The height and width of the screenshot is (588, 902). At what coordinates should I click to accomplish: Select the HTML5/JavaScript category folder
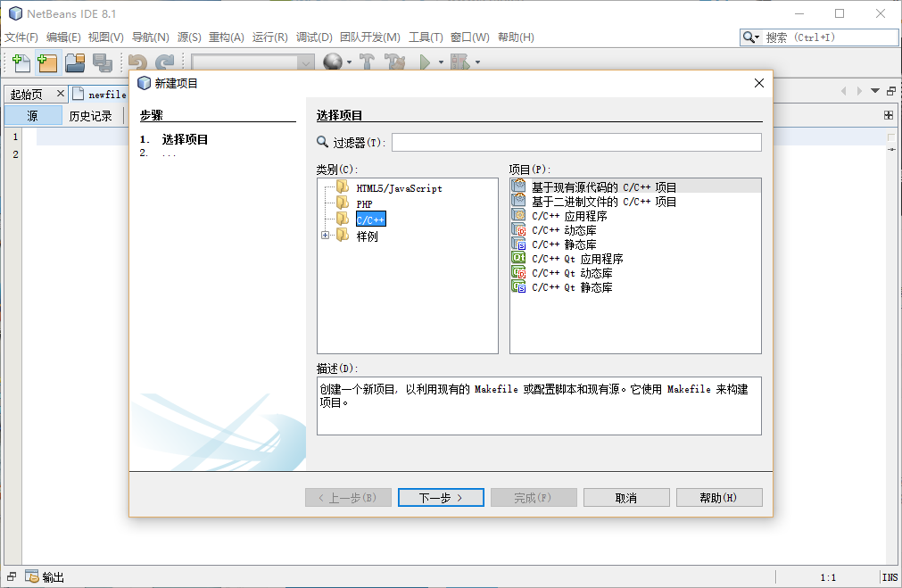click(398, 188)
